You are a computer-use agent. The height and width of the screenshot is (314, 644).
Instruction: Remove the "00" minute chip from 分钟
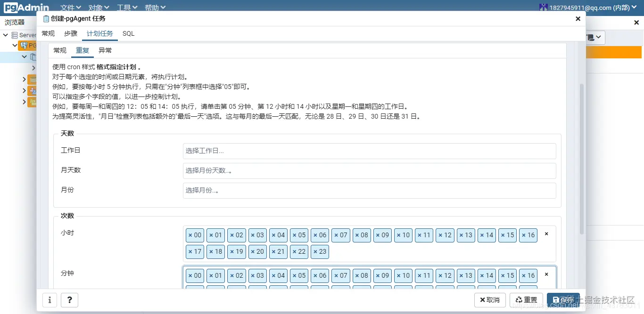click(x=190, y=275)
